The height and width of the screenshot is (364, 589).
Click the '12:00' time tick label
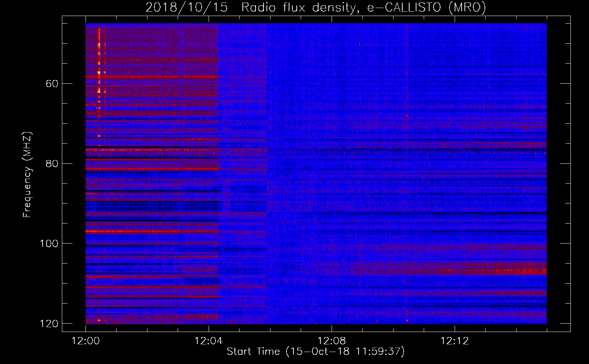86,341
